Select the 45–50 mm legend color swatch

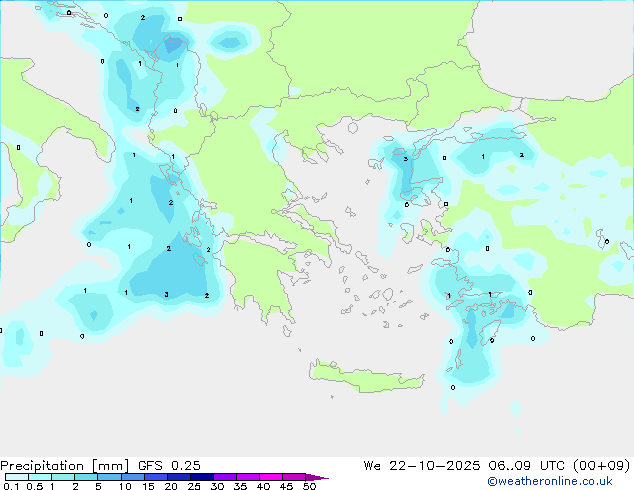click(x=294, y=477)
